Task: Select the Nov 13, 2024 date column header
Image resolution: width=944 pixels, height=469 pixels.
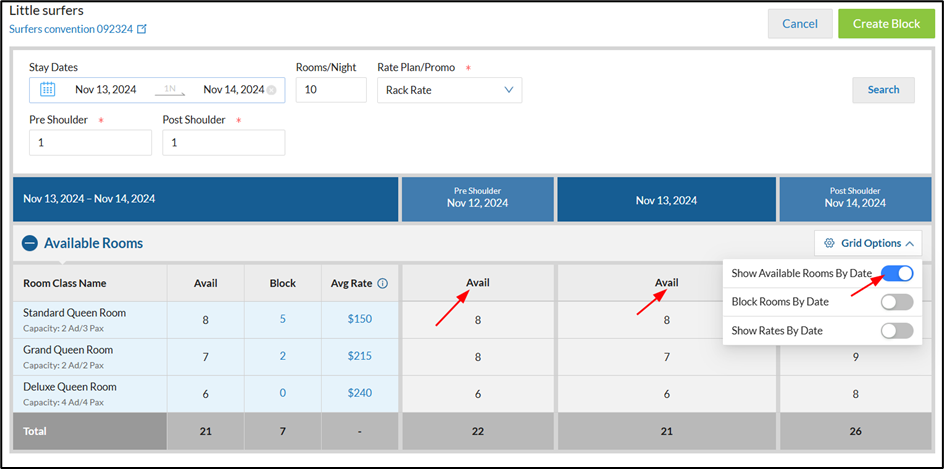Action: (x=666, y=200)
